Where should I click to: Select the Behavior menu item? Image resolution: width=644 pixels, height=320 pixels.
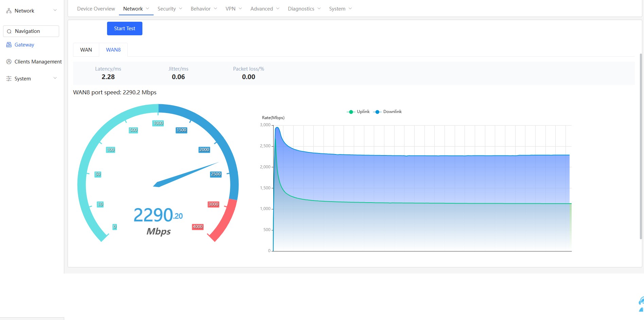coord(201,9)
